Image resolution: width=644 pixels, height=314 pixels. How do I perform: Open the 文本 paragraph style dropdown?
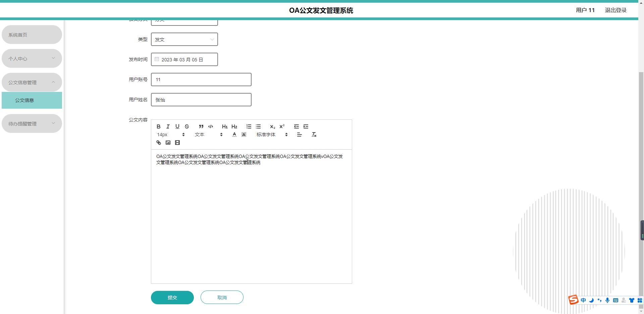pyautogui.click(x=209, y=135)
